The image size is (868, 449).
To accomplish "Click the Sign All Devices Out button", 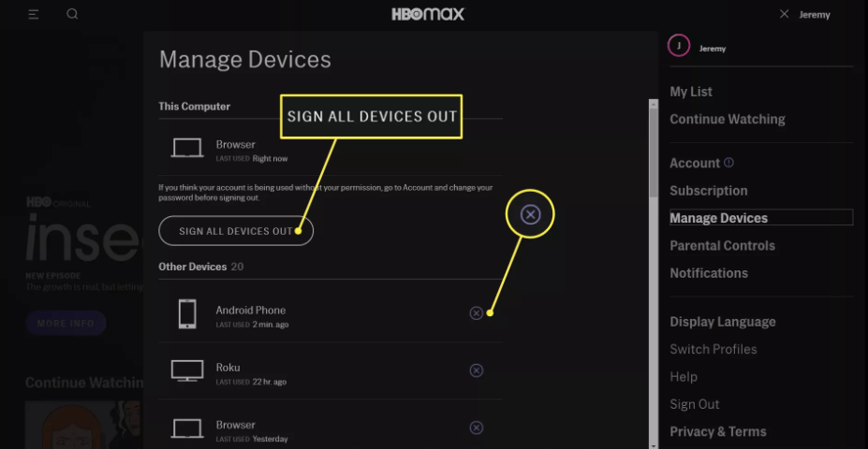I will click(236, 231).
